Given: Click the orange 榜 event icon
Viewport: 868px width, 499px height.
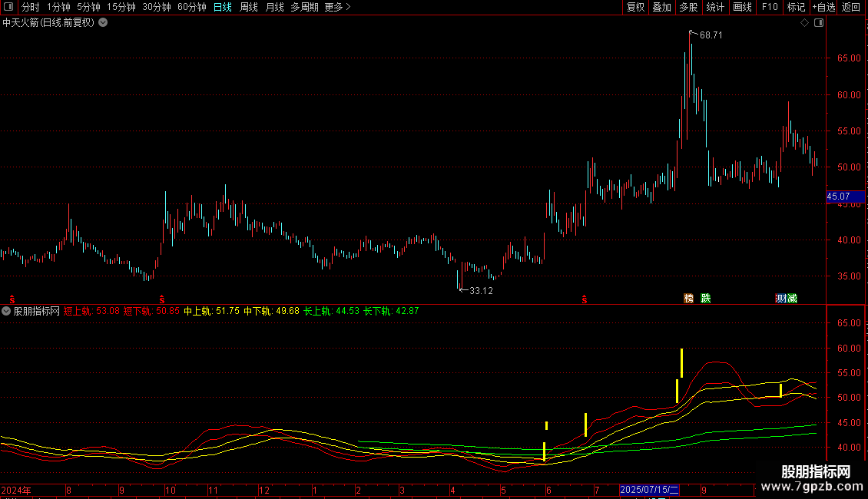Looking at the screenshot, I should coord(689,298).
